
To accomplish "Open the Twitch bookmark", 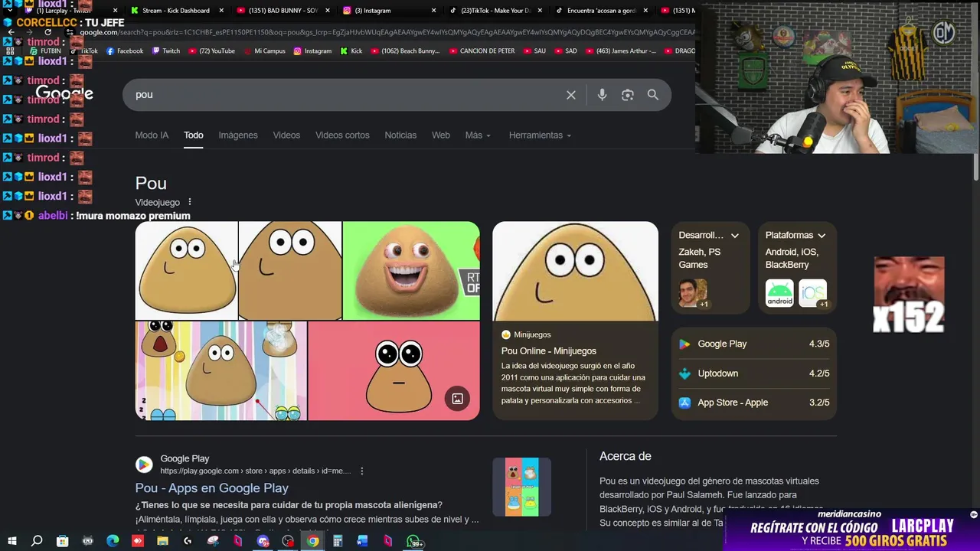I will pos(166,51).
